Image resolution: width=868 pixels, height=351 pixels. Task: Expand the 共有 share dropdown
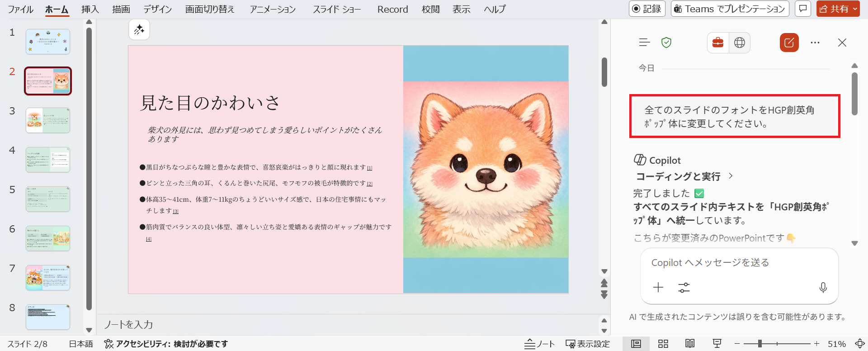click(x=855, y=9)
